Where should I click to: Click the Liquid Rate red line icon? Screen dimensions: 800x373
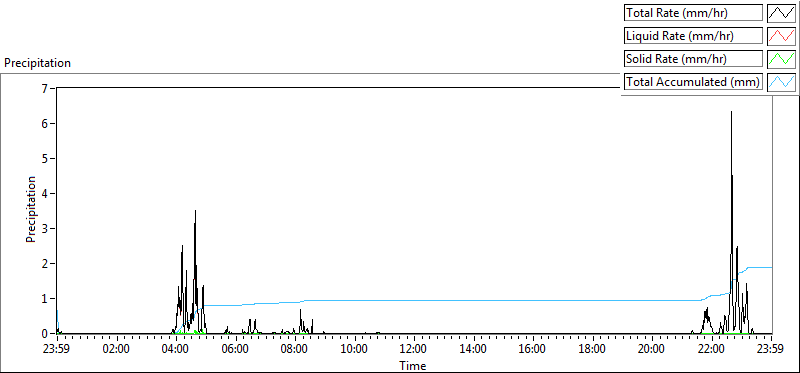tap(782, 36)
